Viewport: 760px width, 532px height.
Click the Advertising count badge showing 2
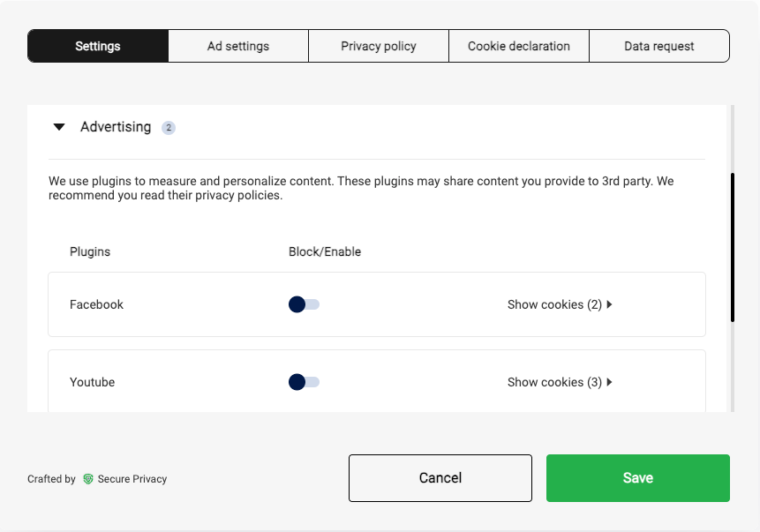(168, 128)
